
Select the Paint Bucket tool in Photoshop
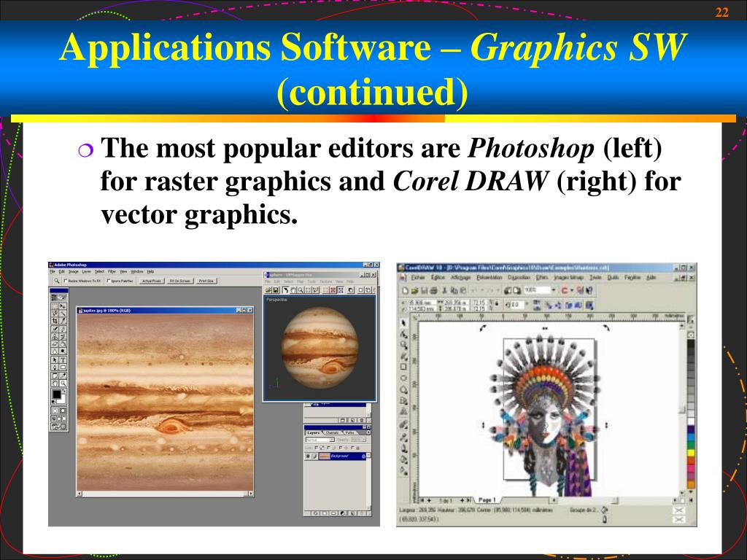click(x=63, y=344)
